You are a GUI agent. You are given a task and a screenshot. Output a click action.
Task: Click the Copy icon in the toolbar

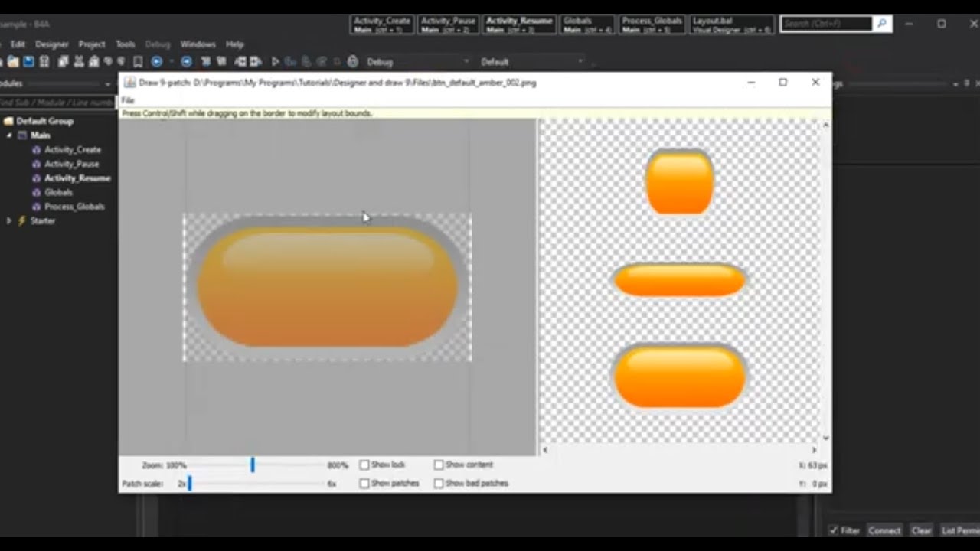click(x=63, y=61)
